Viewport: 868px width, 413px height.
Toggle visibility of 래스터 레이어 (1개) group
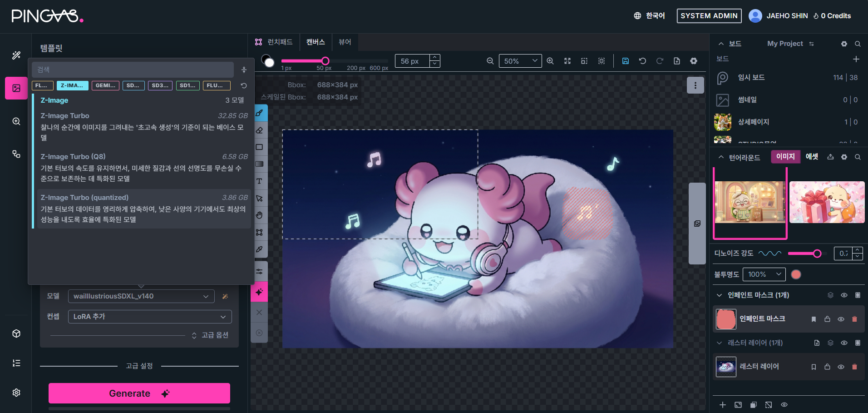click(844, 343)
